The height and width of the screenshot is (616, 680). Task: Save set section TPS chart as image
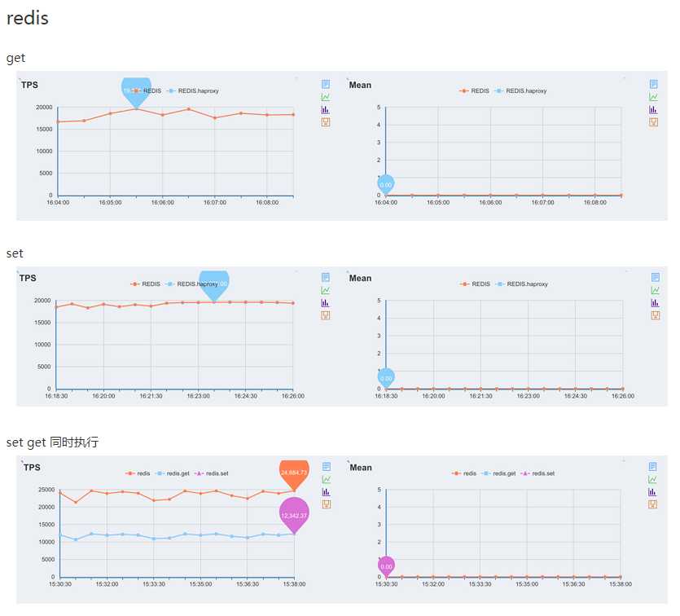coord(326,315)
